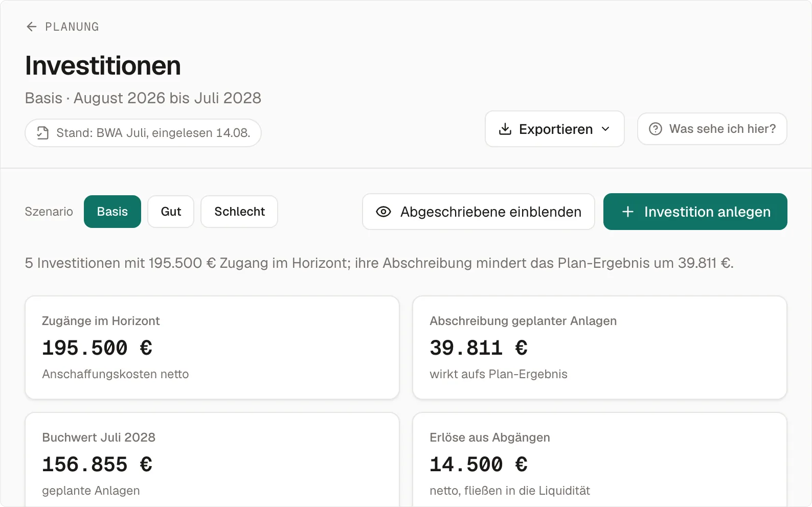The image size is (812, 507).
Task: Click 'geplante Anlagen' caption
Action: [91, 491]
